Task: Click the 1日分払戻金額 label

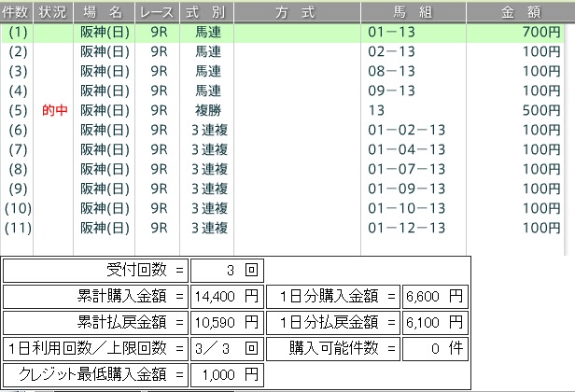Action: pyautogui.click(x=329, y=322)
